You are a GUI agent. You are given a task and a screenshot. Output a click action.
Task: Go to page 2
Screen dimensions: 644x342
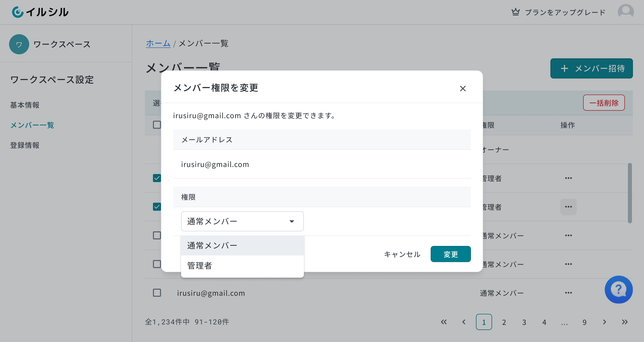[504, 322]
